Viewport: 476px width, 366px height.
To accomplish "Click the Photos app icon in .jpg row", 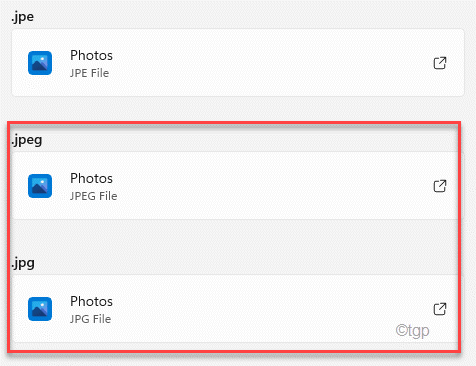I will pos(40,309).
